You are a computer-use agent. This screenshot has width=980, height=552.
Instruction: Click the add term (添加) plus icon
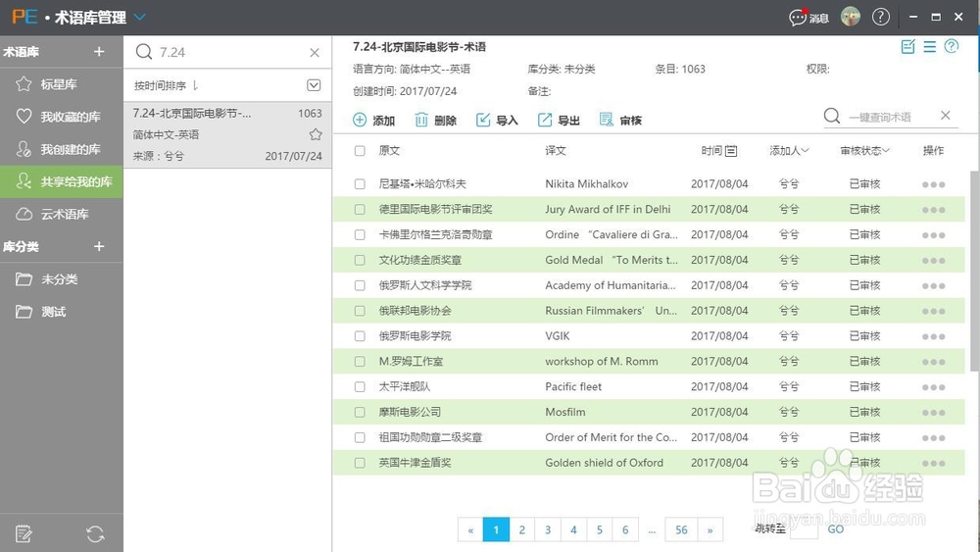360,120
